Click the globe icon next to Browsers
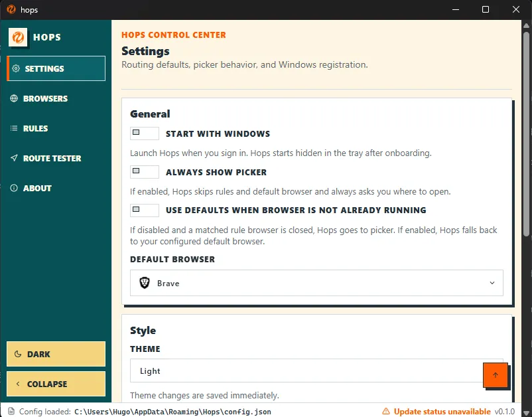 pos(14,98)
